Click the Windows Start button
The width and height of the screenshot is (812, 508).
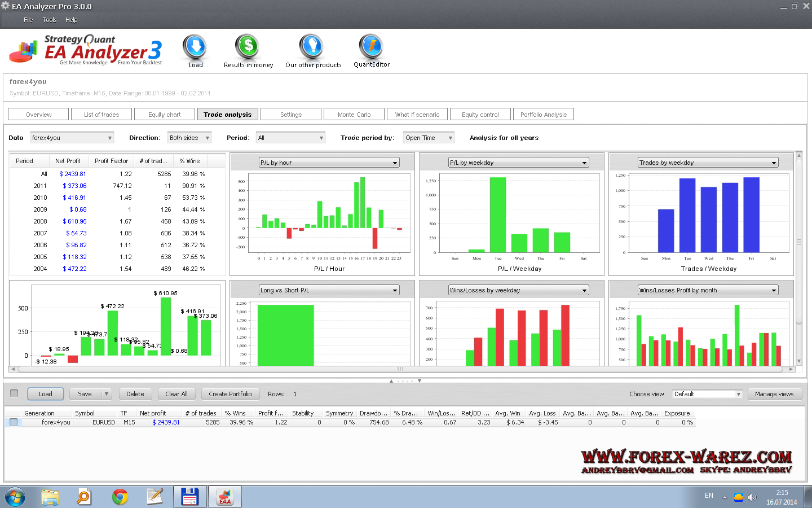(15, 497)
